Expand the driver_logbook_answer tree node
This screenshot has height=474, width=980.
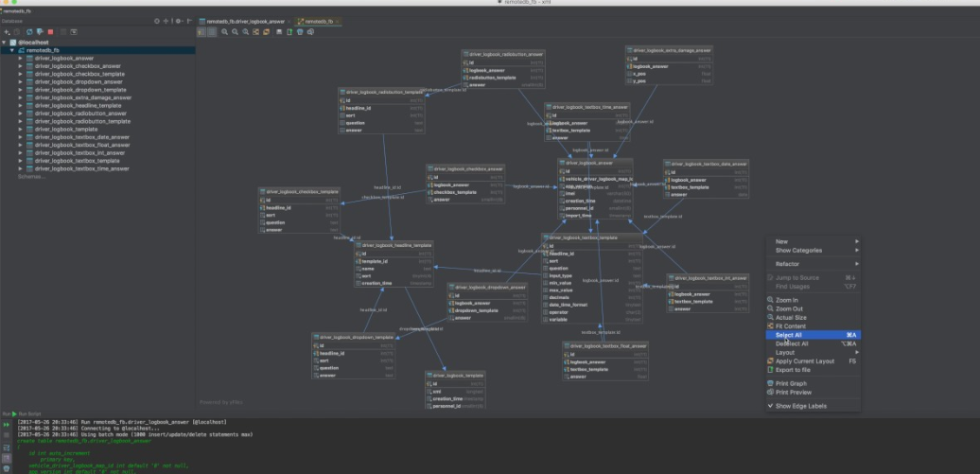coord(21,58)
